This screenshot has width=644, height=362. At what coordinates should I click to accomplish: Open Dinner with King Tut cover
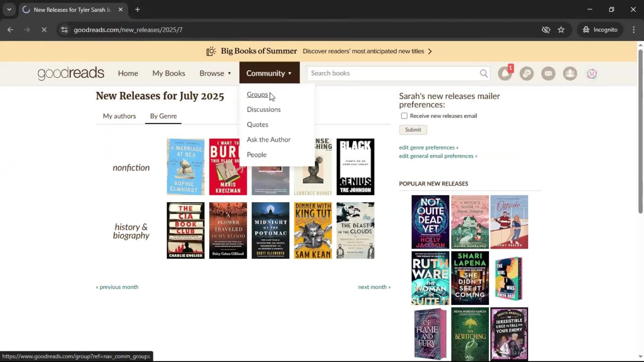313,231
